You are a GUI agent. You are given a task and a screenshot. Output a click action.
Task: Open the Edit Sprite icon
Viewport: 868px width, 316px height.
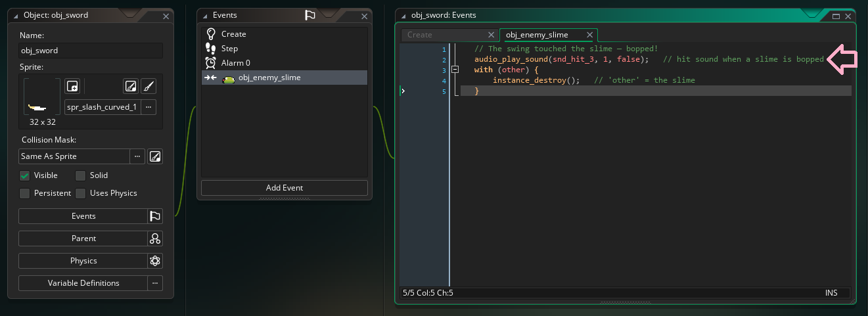(x=131, y=86)
